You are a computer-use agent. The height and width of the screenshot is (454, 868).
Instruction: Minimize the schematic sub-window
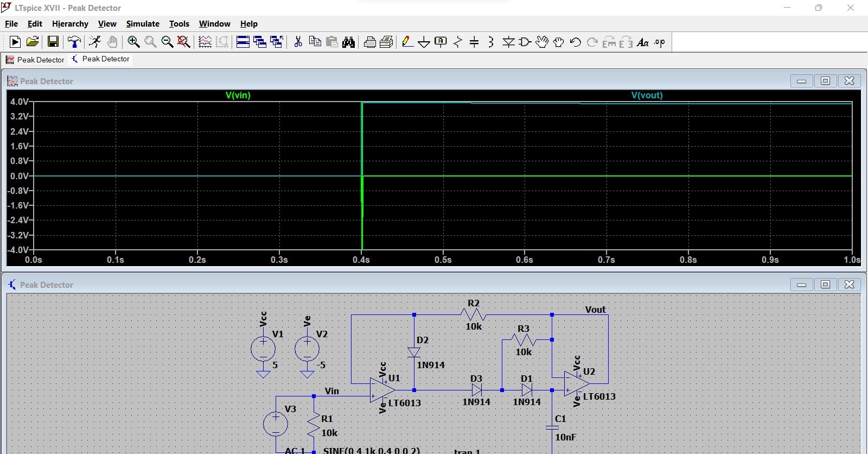[801, 285]
